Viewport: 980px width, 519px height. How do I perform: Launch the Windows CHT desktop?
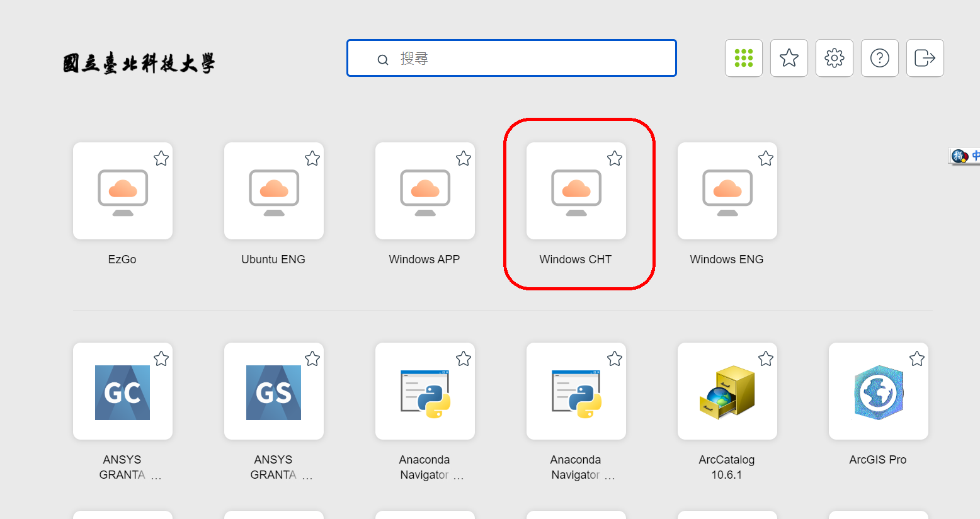(x=576, y=191)
